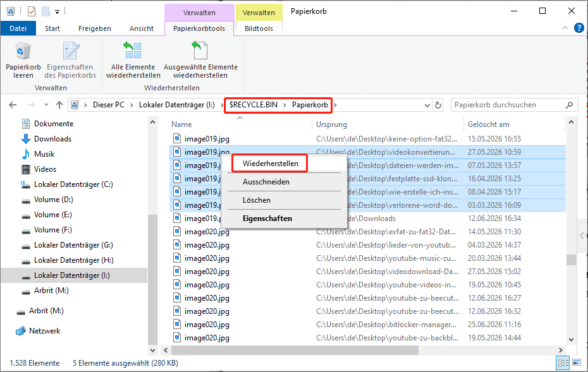Open Lokaler Datenträger (G:) in sidebar
Viewport: 588px width, 372px height.
click(x=73, y=245)
